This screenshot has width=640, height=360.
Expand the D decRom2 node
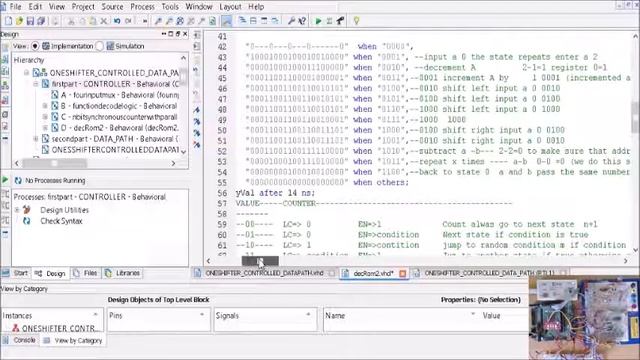[45, 128]
